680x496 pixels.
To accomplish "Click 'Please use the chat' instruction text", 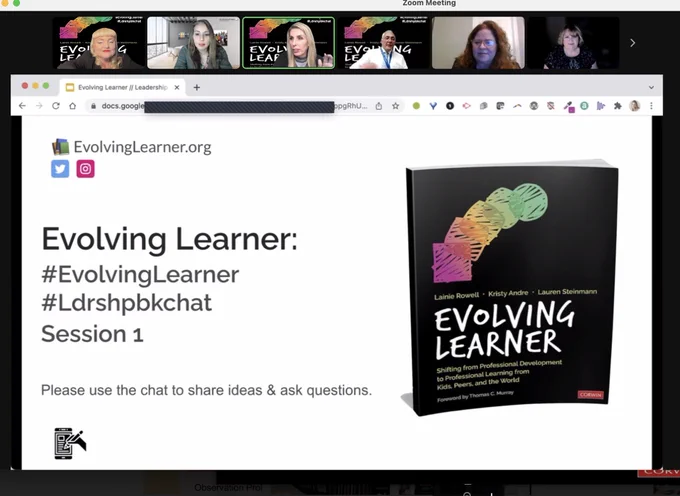I will pos(206,390).
